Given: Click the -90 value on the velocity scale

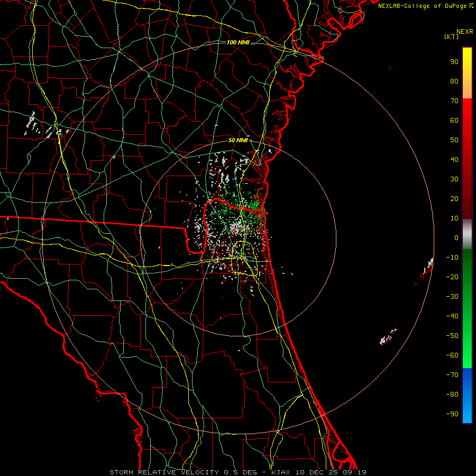Looking at the screenshot, I should coord(452,414).
